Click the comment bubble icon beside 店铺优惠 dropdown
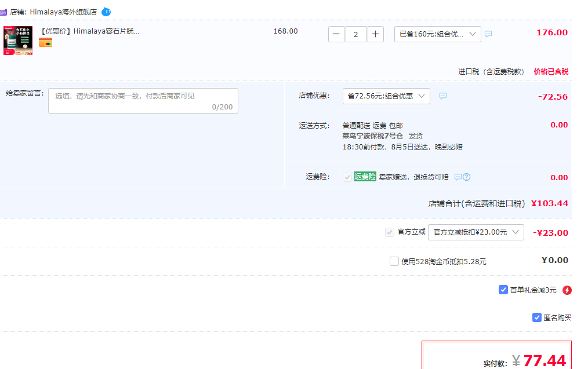588x369 pixels. [443, 96]
